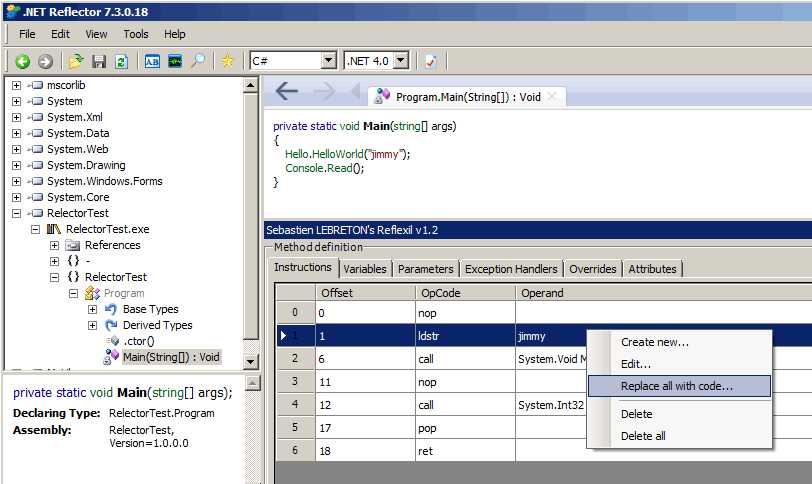Open an assembly with the folder icon
Image resolution: width=812 pixels, height=484 pixels.
tap(76, 62)
